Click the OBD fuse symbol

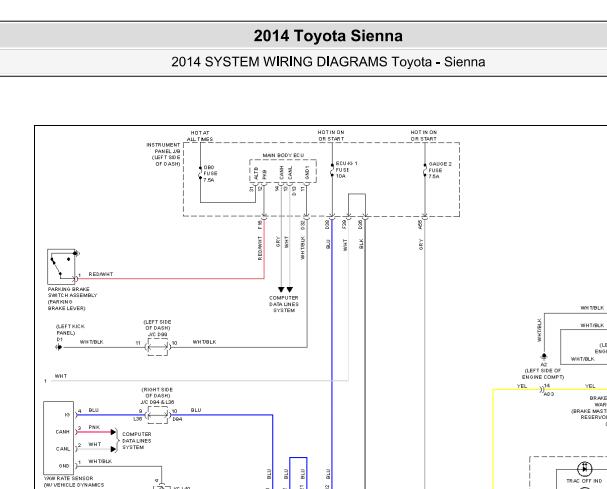[200, 173]
